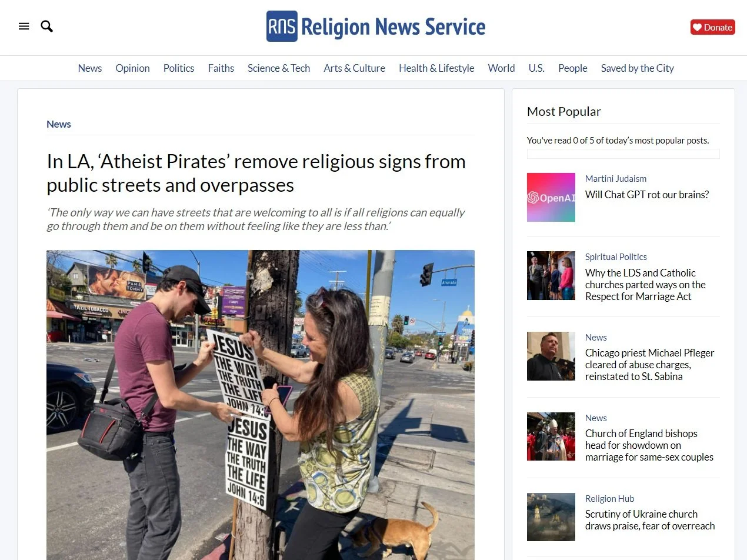747x560 pixels.
Task: Open the hamburger menu icon
Action: click(24, 26)
